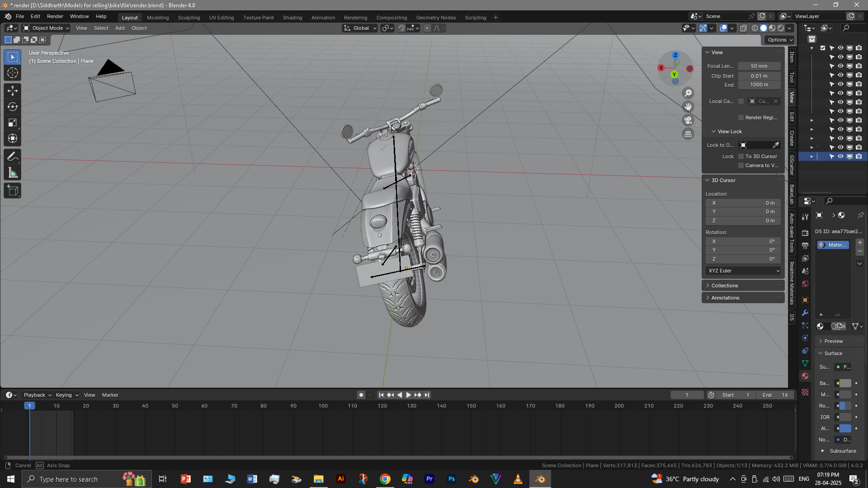This screenshot has width=868, height=488.
Task: Toggle viewport gizmos button
Action: coord(703,28)
